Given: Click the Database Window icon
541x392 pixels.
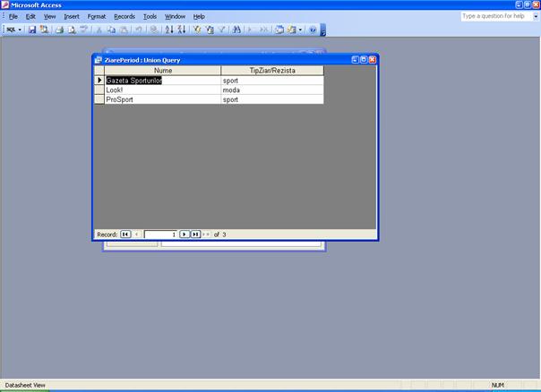Looking at the screenshot, I should [x=278, y=30].
